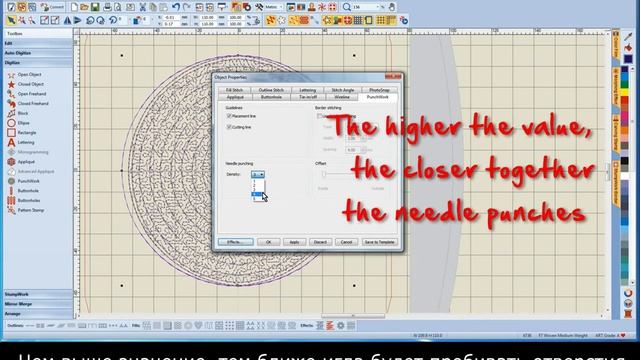Select the Pattern Stamp tool
Screen dimensions: 640x360
click(x=25, y=210)
